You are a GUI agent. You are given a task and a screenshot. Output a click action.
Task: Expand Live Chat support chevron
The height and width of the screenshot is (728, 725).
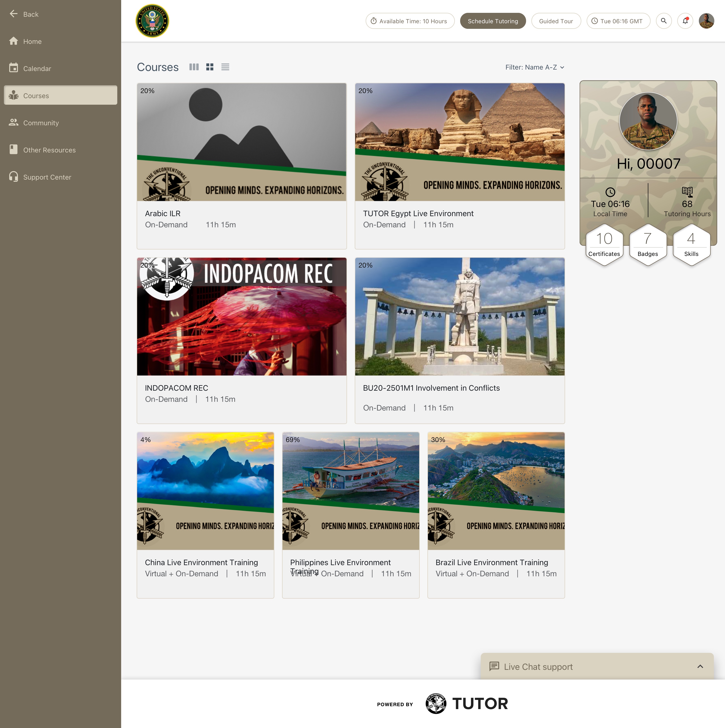pos(700,666)
